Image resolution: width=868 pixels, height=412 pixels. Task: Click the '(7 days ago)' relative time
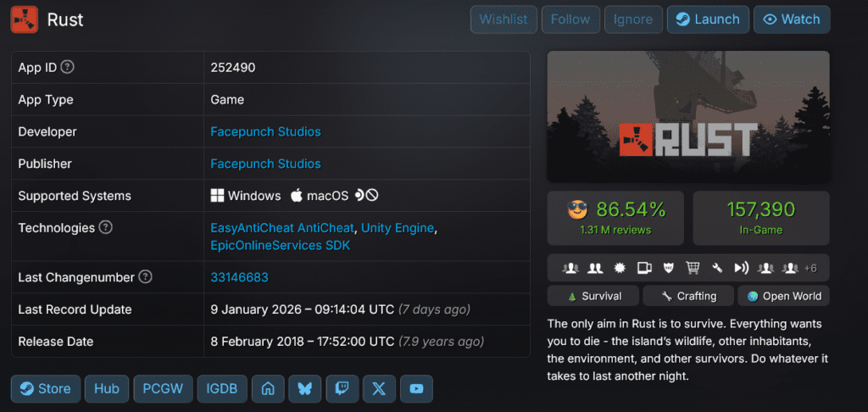(435, 309)
